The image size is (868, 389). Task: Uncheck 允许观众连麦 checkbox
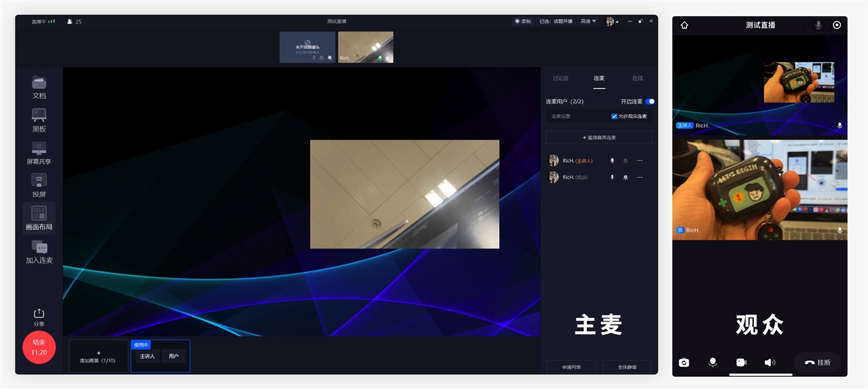point(614,117)
